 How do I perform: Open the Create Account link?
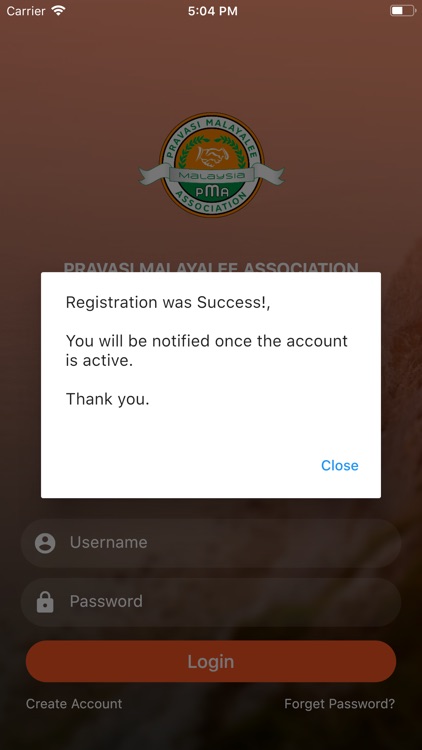(74, 704)
